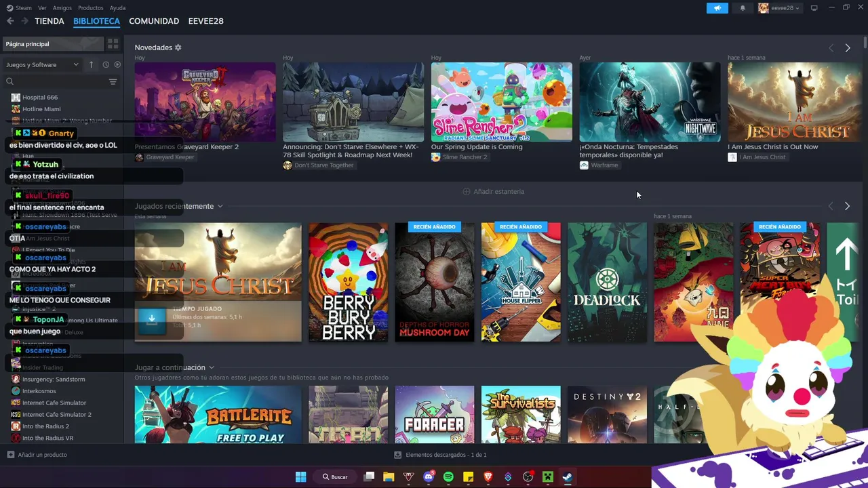Click the Jugados recientemente previous arrow

831,206
